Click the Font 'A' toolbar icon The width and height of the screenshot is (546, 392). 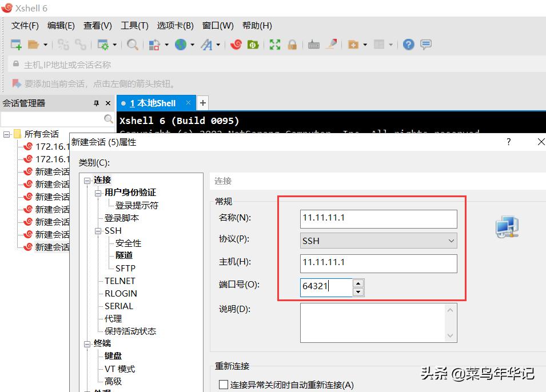point(206,45)
